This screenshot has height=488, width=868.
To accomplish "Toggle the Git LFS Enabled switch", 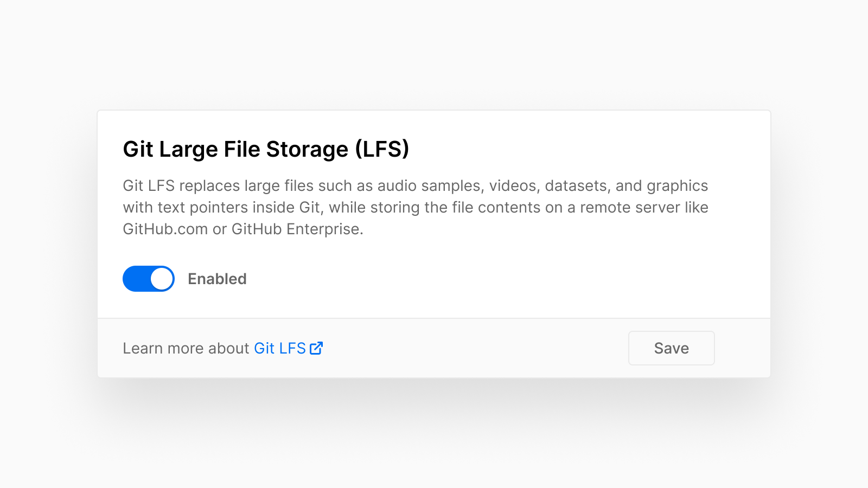I will [149, 279].
